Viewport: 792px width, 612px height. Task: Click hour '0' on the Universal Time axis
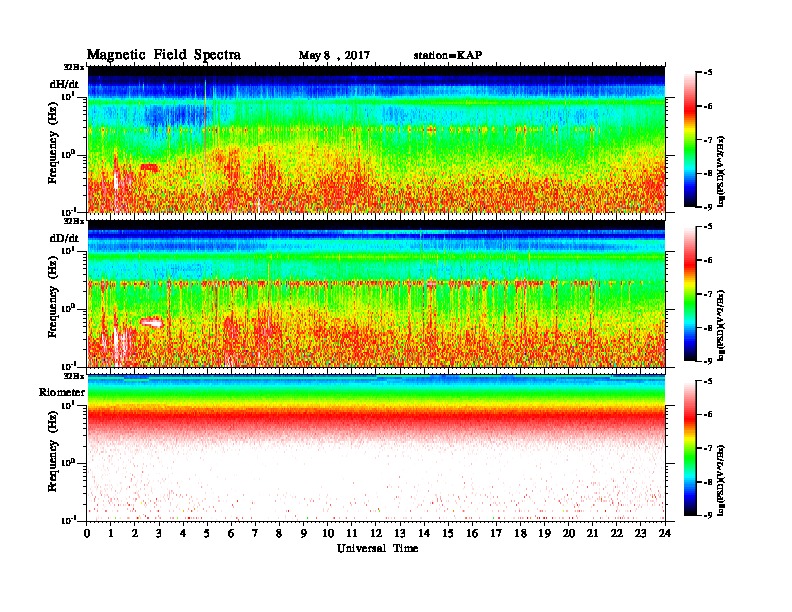(x=87, y=533)
